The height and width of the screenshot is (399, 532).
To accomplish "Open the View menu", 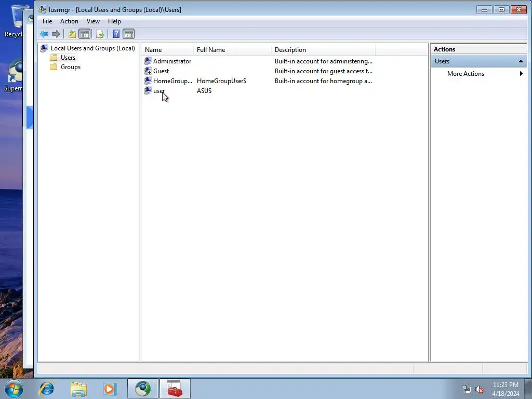I will (x=93, y=21).
